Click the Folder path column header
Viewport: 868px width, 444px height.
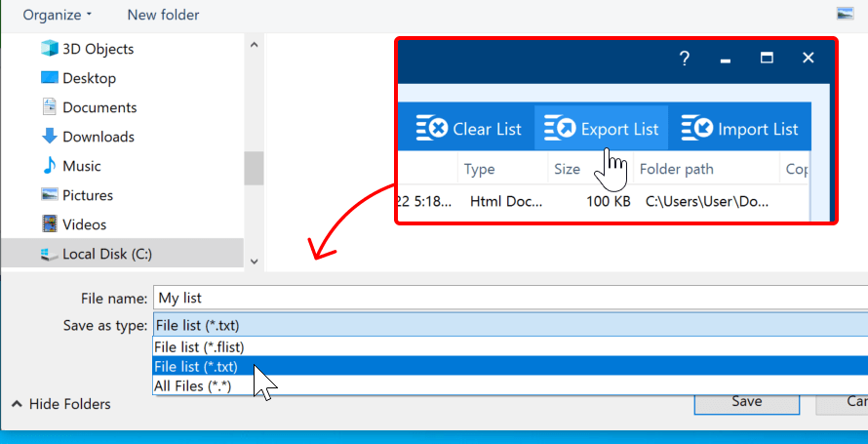(676, 169)
